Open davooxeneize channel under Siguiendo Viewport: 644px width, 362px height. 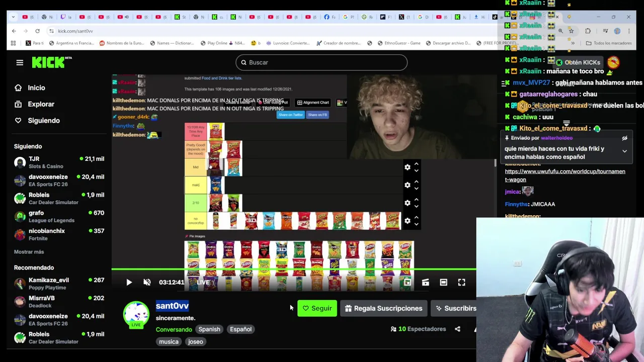click(59, 180)
